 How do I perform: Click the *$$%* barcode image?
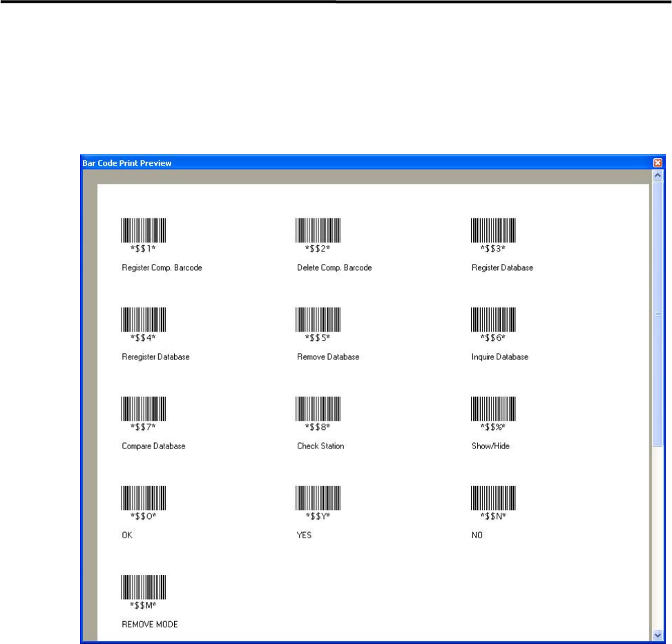click(493, 408)
